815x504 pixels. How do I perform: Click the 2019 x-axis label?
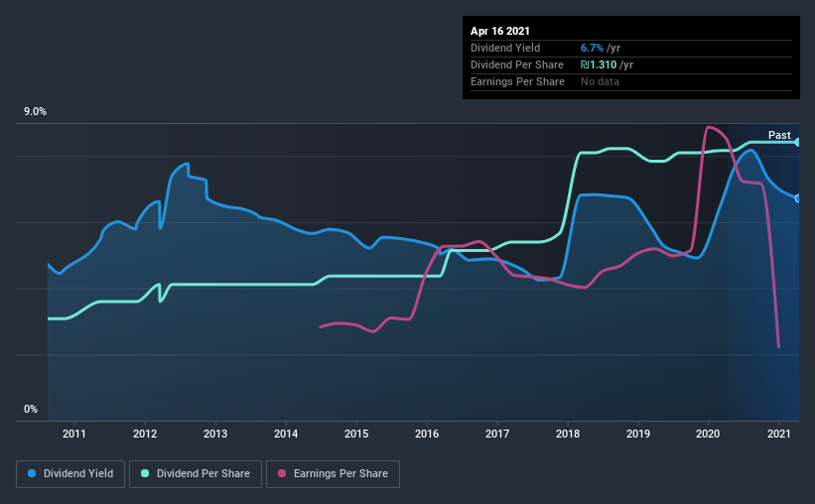coord(638,434)
